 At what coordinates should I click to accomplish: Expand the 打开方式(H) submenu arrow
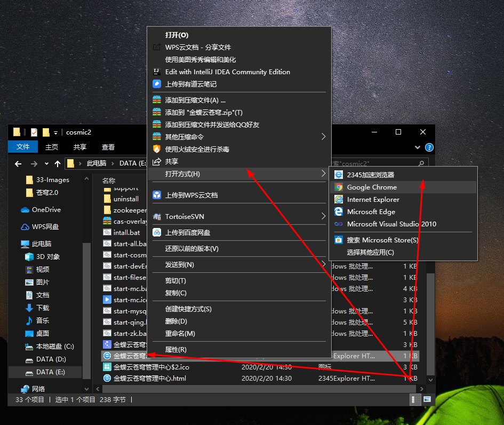tap(323, 174)
